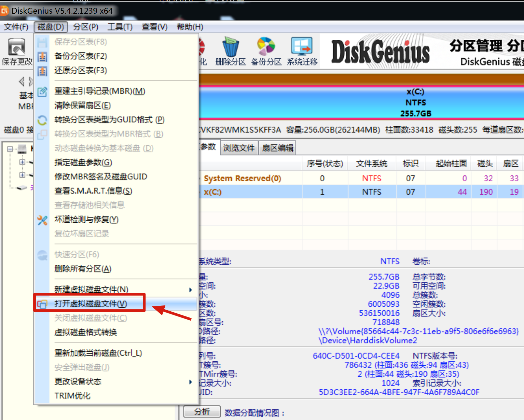
Task: Choose 备份分区表(F2) menu entry
Action: pos(117,56)
